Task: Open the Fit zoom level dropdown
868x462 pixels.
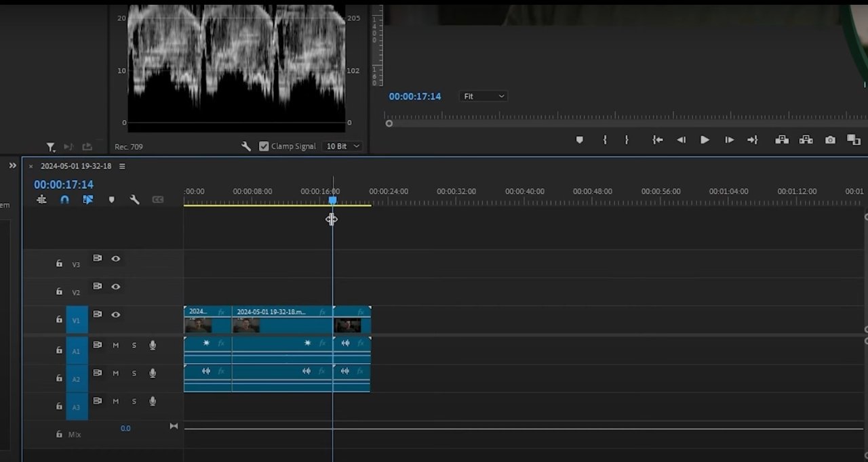Action: coord(483,96)
